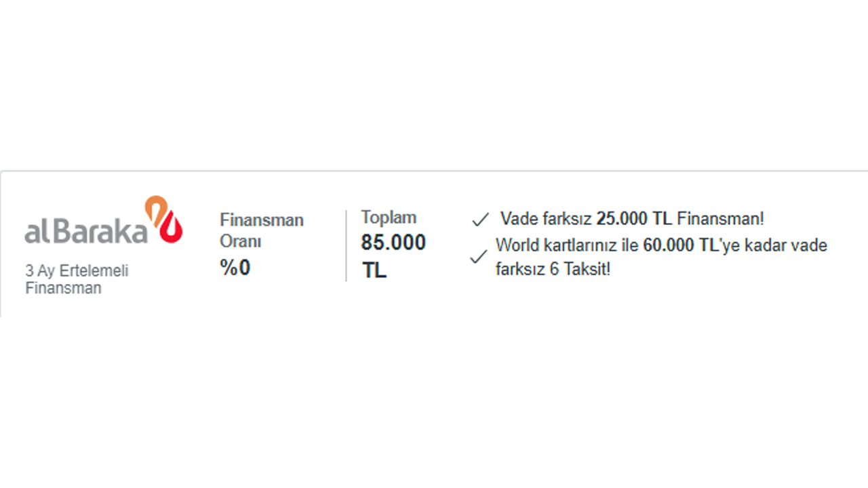Click the Toplam heading

point(389,218)
